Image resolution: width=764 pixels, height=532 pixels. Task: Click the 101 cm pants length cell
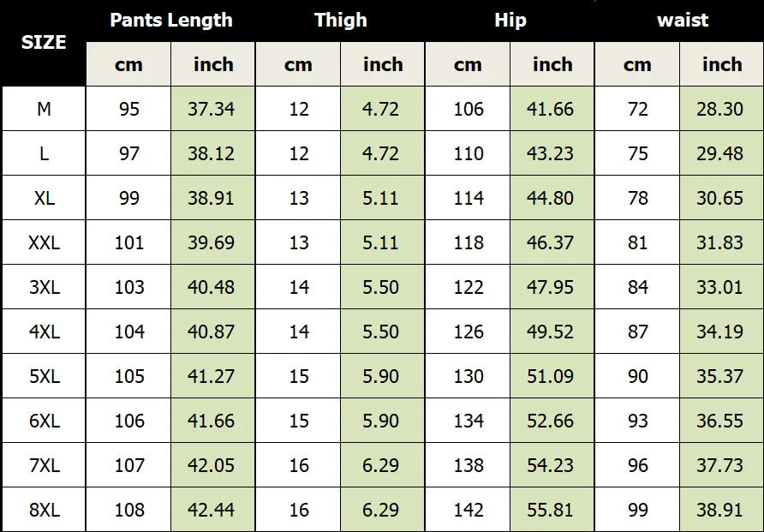[129, 242]
